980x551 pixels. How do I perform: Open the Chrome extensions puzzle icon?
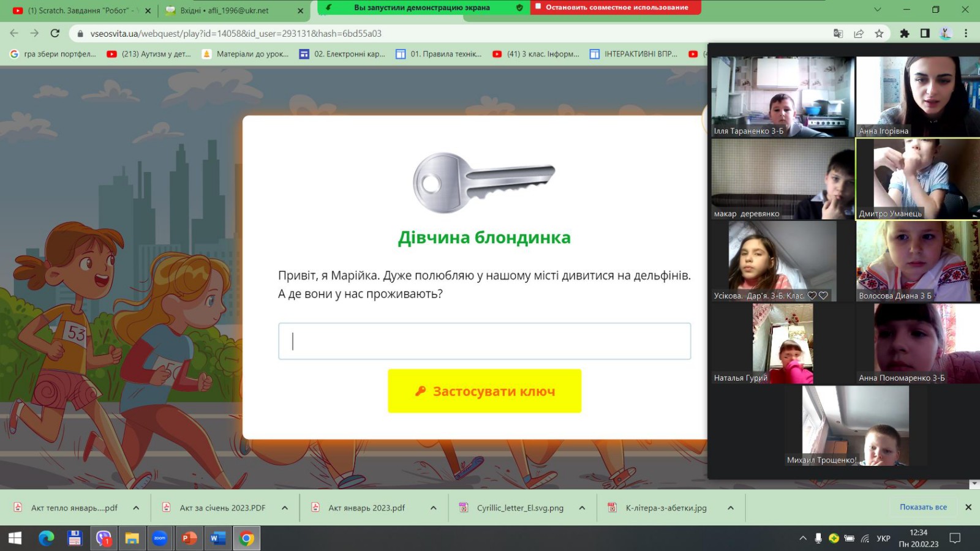coord(904,33)
